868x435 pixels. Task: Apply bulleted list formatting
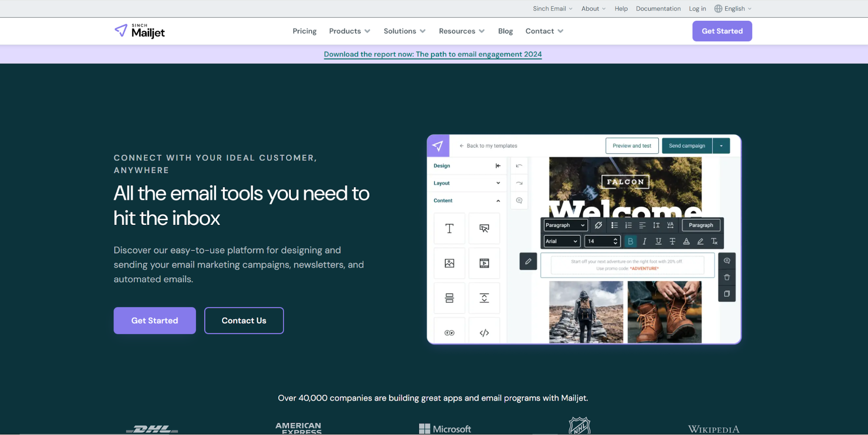[x=614, y=225]
